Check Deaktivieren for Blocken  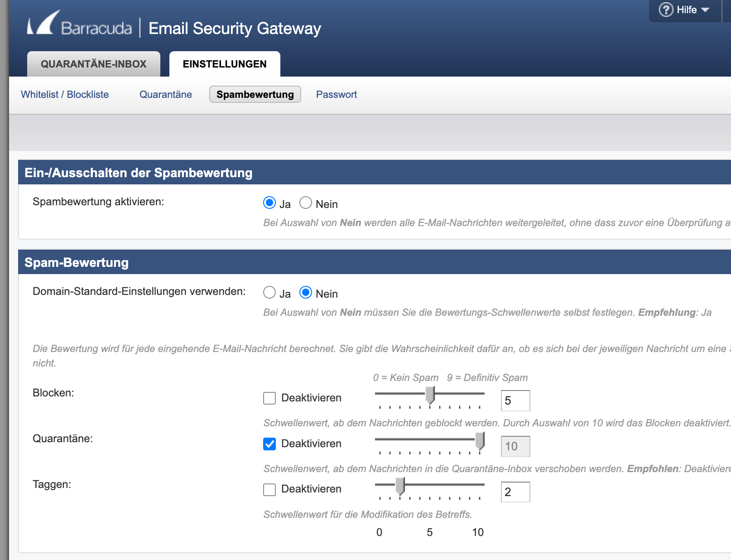[269, 398]
